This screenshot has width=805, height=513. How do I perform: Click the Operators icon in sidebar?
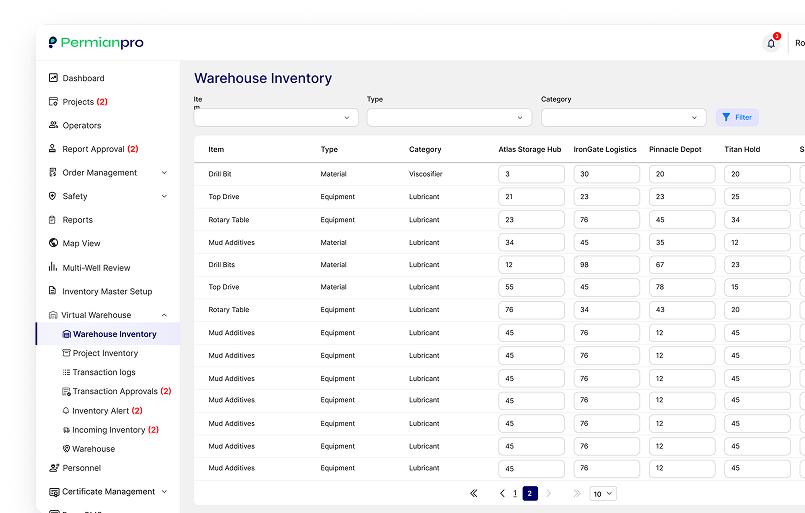coord(53,125)
